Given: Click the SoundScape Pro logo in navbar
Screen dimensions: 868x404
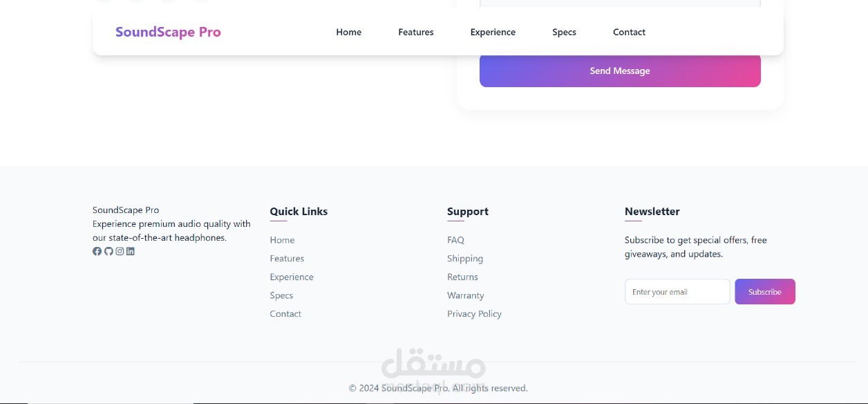Looking at the screenshot, I should pyautogui.click(x=168, y=32).
